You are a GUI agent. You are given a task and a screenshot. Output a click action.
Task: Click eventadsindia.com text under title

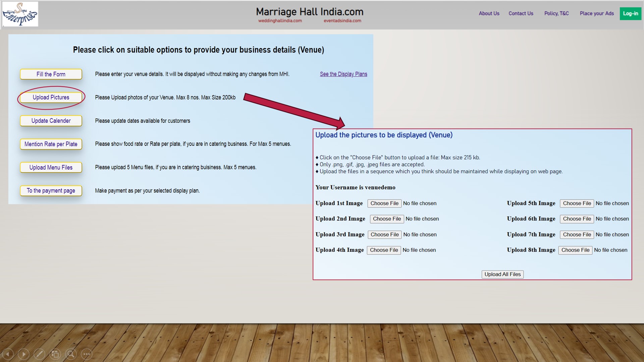click(342, 21)
